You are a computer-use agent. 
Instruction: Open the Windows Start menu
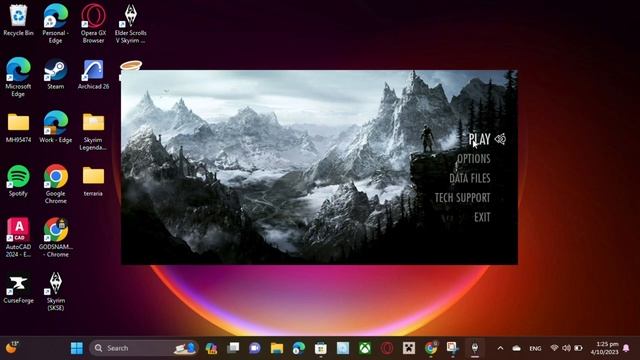[77, 348]
